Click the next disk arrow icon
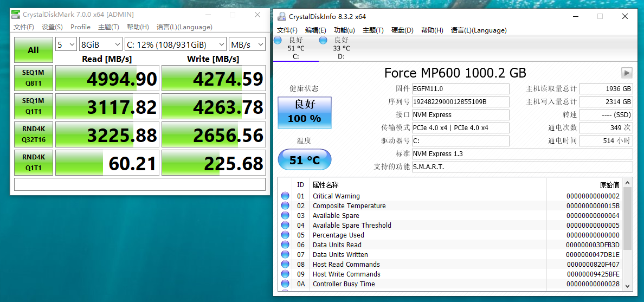Viewport: 644px width, 302px height. [x=627, y=73]
